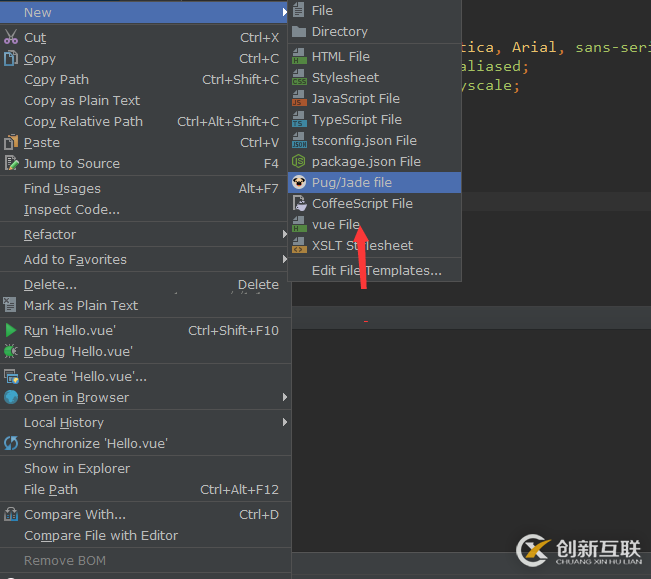Click the Mark as Plain Text icon
This screenshot has height=579, width=651.
click(x=10, y=305)
